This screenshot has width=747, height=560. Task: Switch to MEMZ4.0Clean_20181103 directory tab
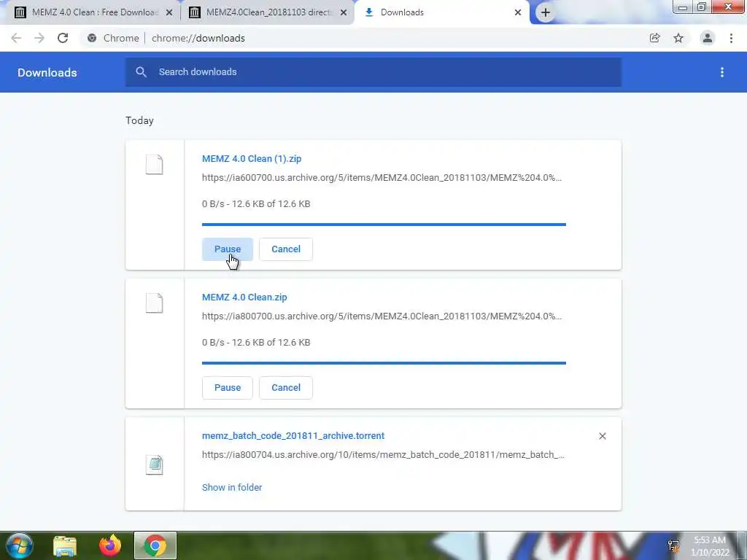(x=268, y=12)
